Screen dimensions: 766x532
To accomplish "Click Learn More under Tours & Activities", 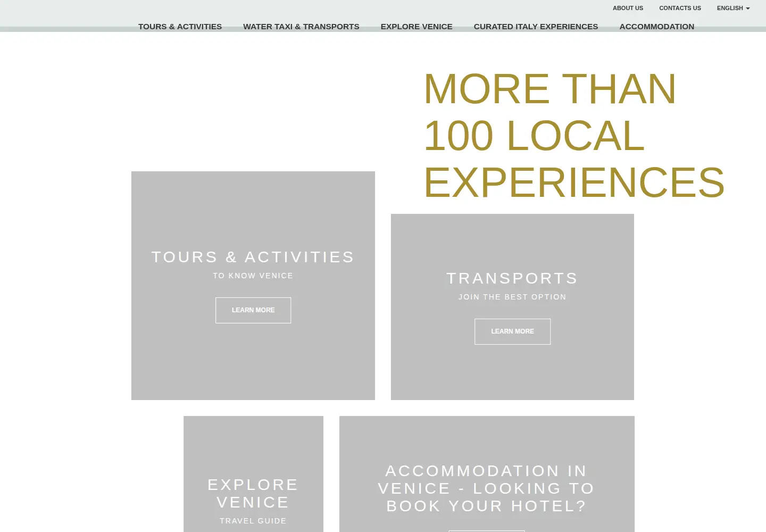I will [x=253, y=310].
